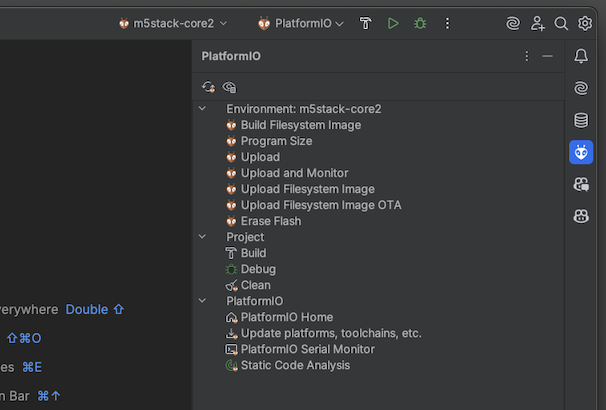Open the m5stack-core2 environment dropdown
The height and width of the screenshot is (410, 606).
coord(173,23)
